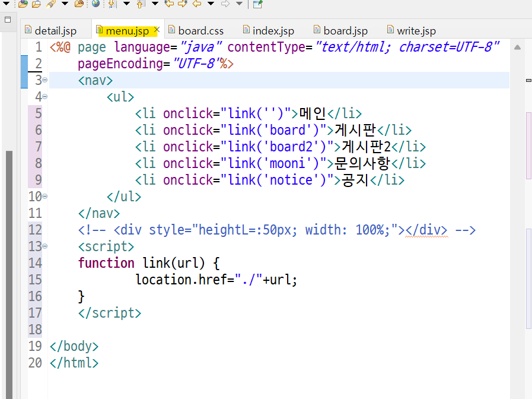Click the Open Type toolbar icon
532x399 pixels.
pyautogui.click(x=23, y=4)
